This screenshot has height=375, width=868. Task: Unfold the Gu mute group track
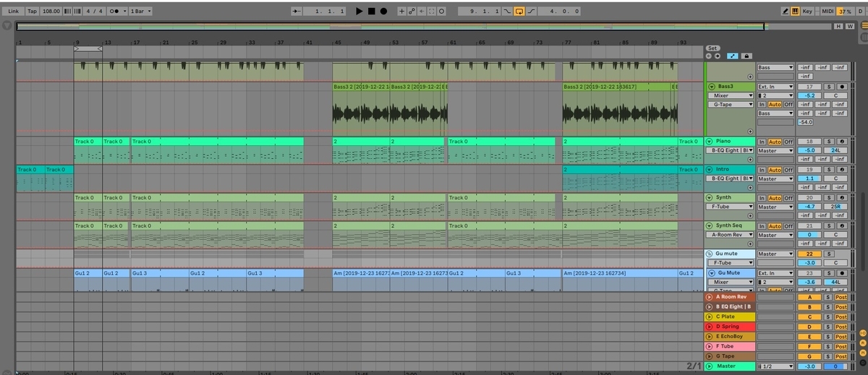709,254
